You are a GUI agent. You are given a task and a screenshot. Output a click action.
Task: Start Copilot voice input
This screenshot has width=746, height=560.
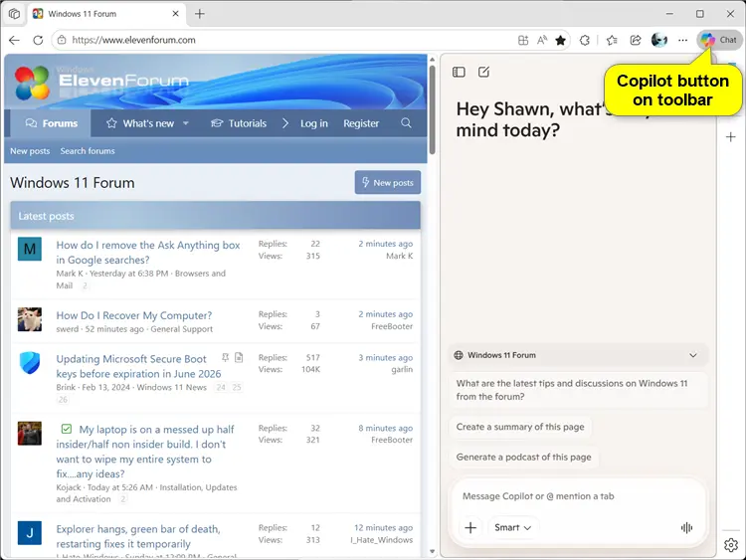[x=686, y=527]
